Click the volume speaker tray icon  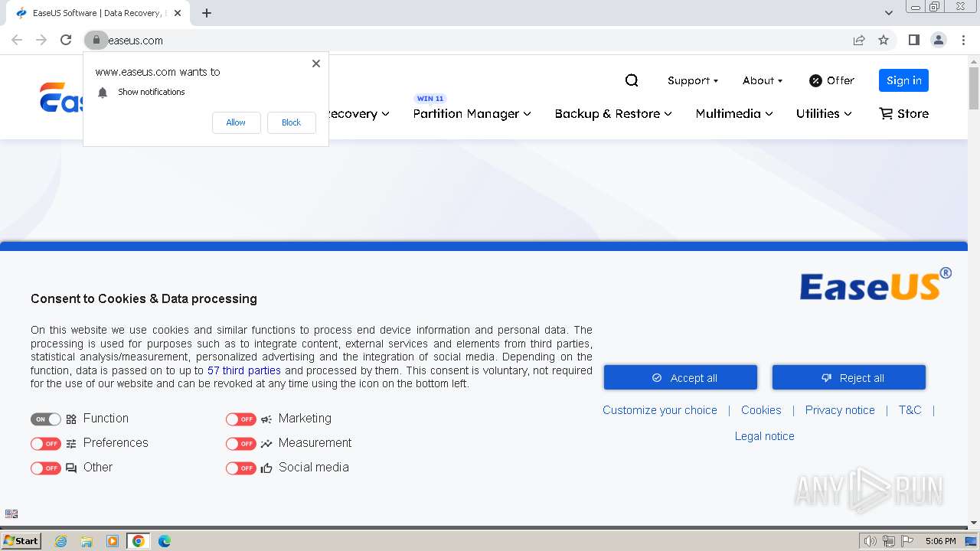click(x=871, y=541)
